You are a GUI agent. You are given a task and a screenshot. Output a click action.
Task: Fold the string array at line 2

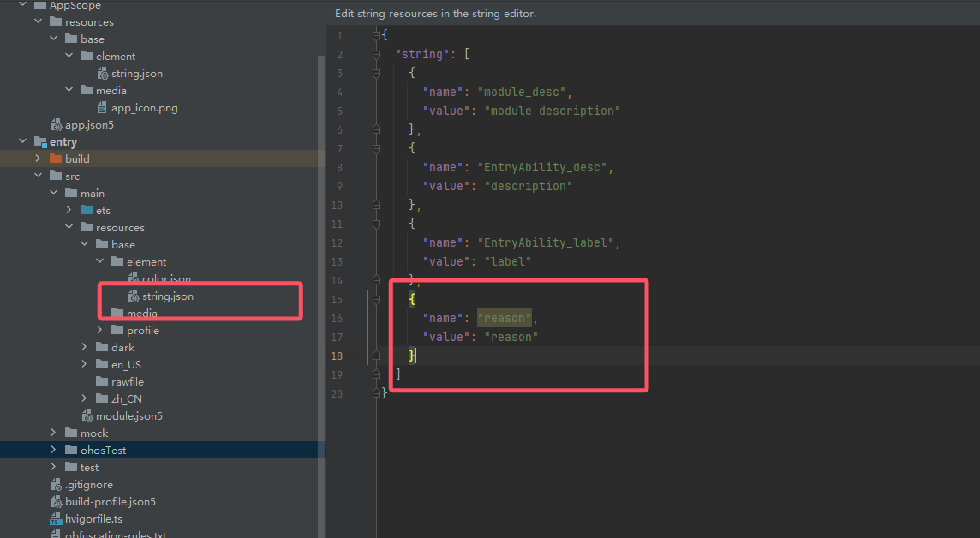pos(376,54)
